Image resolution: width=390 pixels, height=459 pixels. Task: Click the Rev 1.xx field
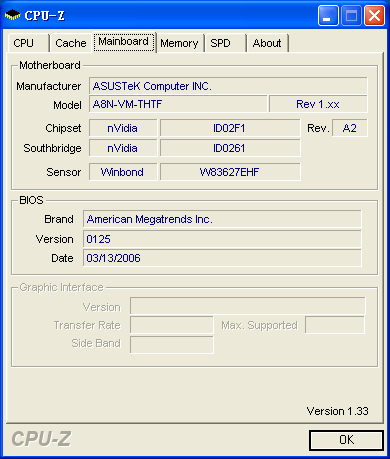pyautogui.click(x=318, y=104)
